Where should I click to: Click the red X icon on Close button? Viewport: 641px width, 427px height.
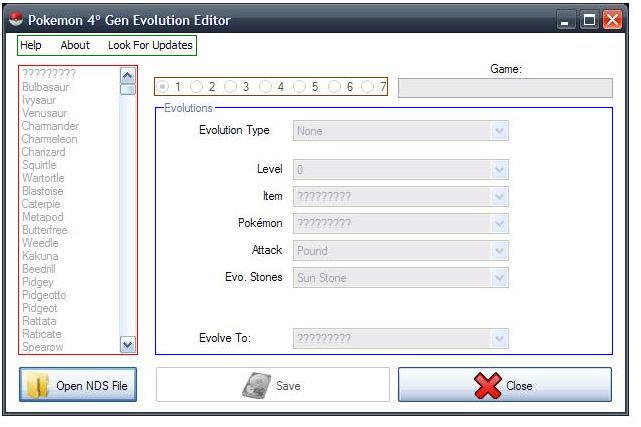(x=488, y=385)
